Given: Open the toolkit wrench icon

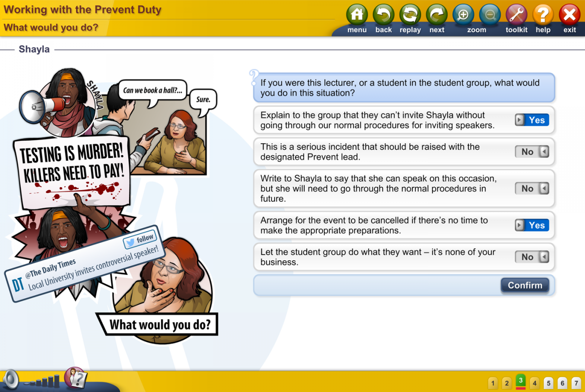Looking at the screenshot, I should pos(516,16).
